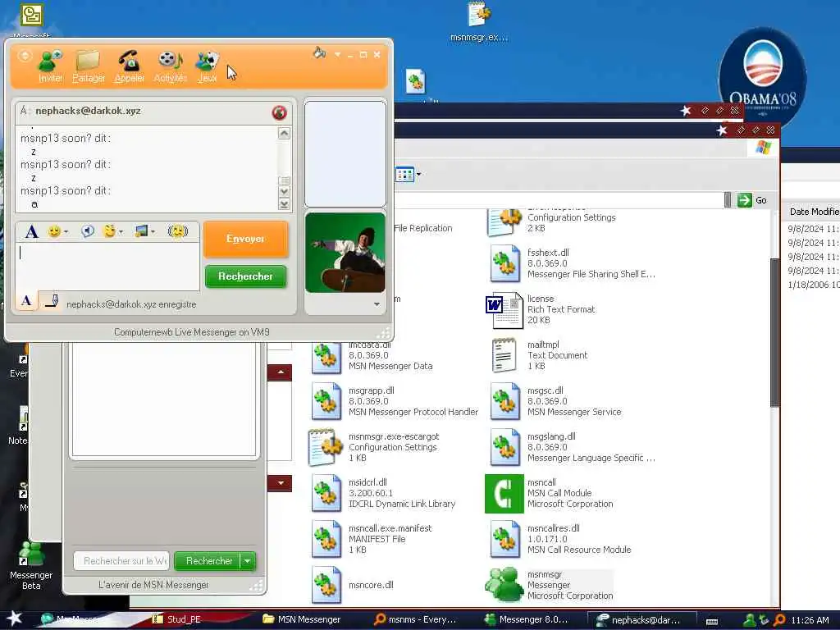Click the back arrow in chat toolbar
Image resolution: width=840 pixels, height=630 pixels.
25,55
